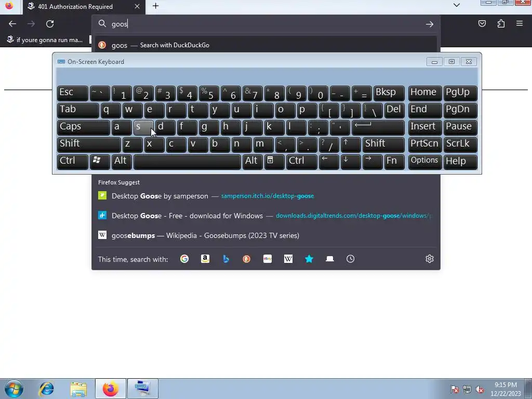Search open tabs using the tabs icon
Image resolution: width=532 pixels, height=399 pixels.
pos(330,259)
